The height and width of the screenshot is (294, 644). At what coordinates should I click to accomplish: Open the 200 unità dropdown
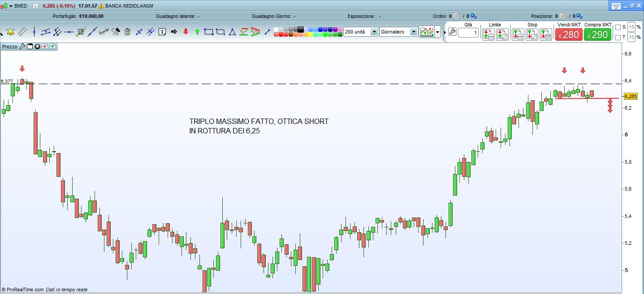[374, 32]
